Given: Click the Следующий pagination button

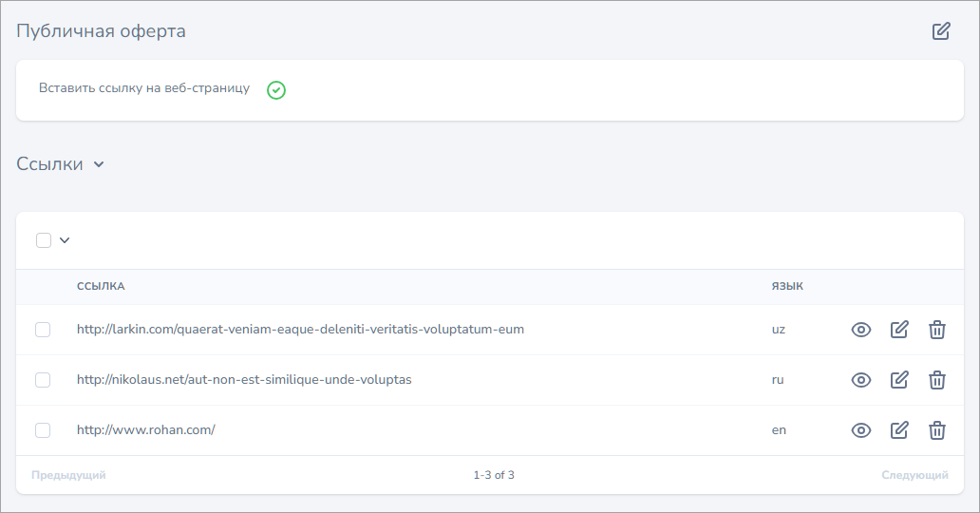Looking at the screenshot, I should pos(914,475).
